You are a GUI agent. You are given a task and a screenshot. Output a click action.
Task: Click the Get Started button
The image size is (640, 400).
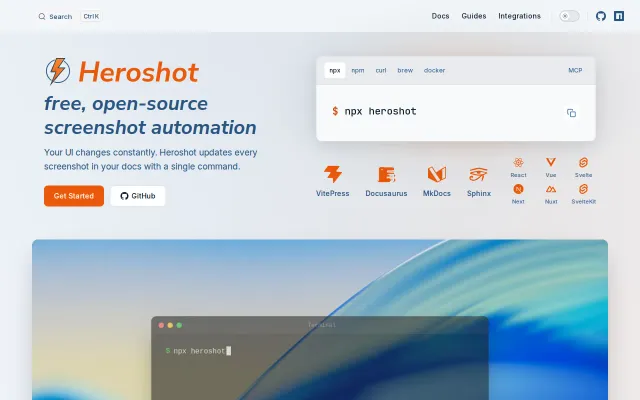point(74,196)
